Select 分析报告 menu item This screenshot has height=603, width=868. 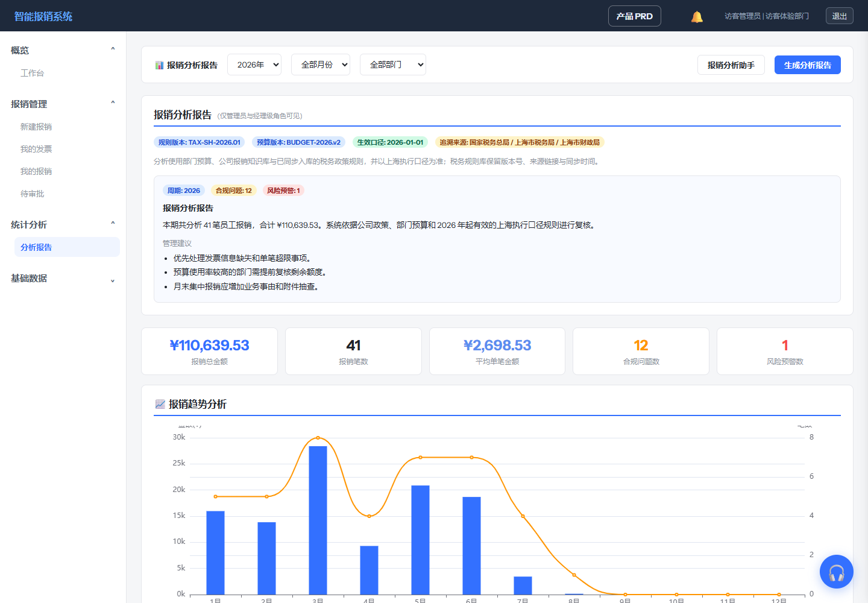coord(67,247)
